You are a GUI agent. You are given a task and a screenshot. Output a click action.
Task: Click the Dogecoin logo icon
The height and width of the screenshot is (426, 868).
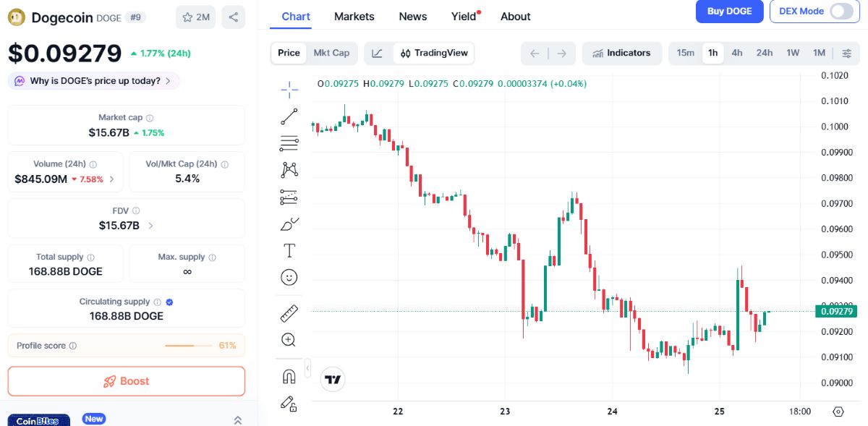pos(17,17)
